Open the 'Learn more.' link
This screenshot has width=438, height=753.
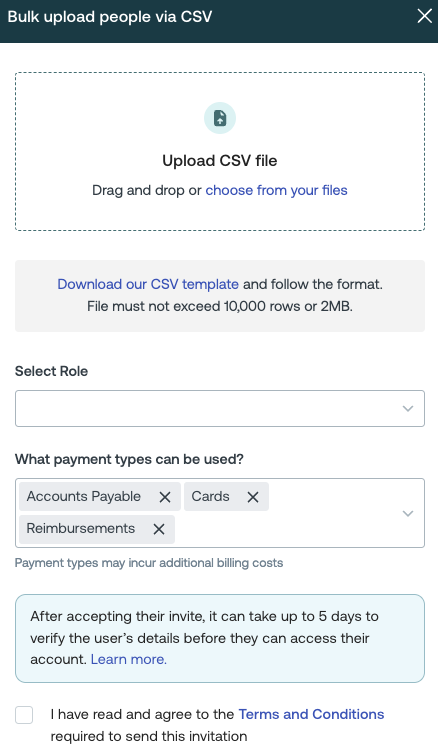tap(129, 659)
